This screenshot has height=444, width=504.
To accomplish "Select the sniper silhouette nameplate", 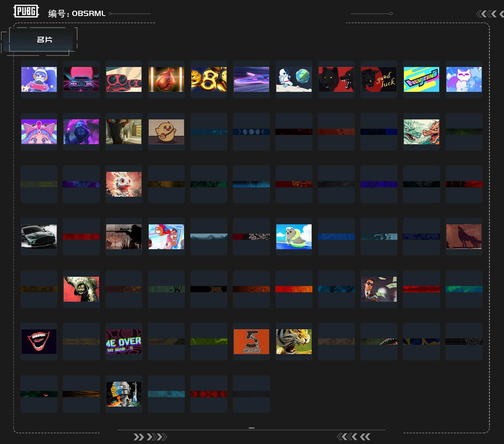I will (x=124, y=237).
